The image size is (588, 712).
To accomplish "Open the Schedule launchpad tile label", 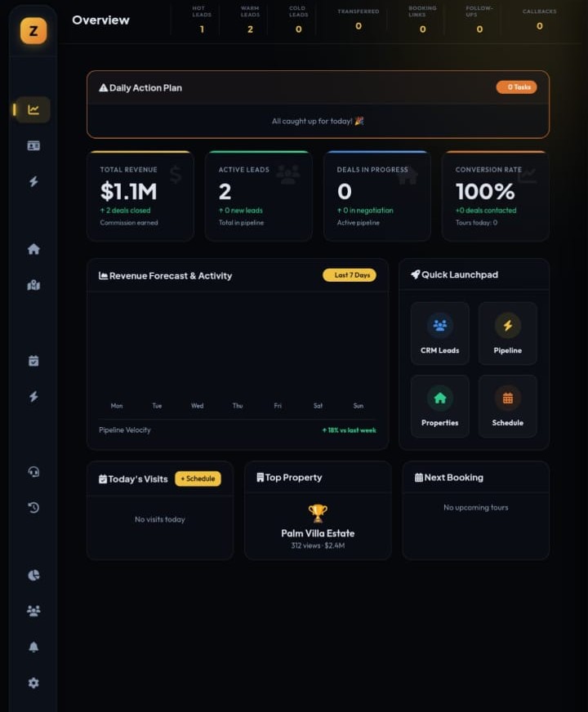I will point(508,423).
